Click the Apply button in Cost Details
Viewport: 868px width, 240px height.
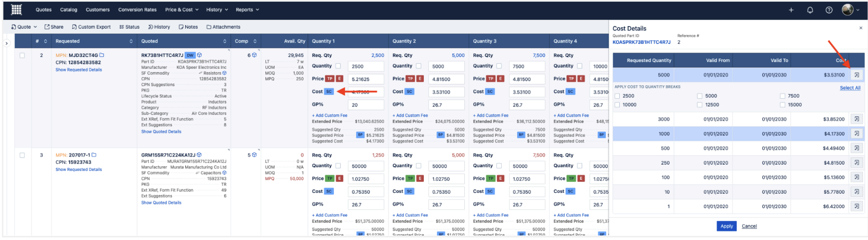(x=726, y=226)
